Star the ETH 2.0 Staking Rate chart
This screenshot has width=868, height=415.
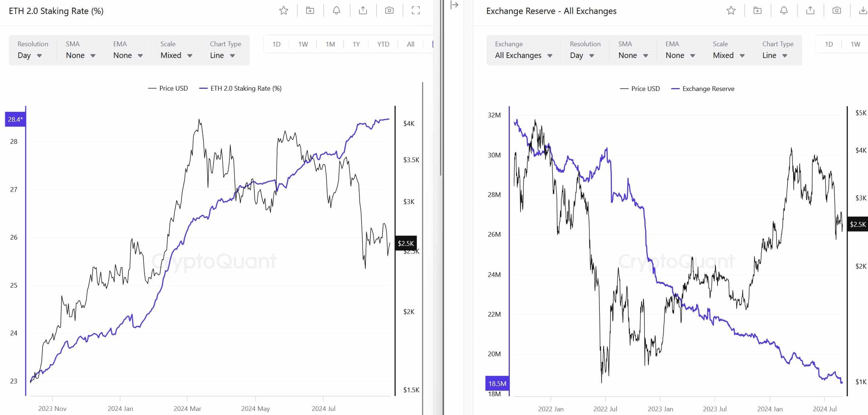point(283,11)
